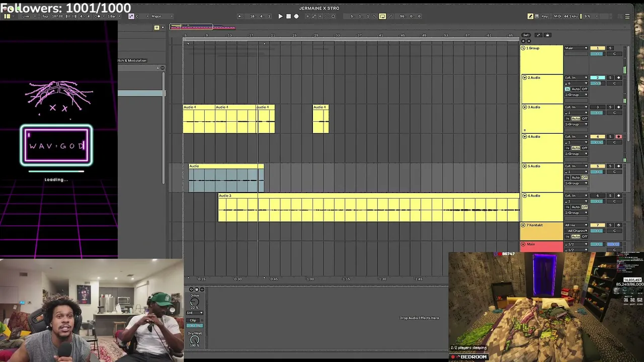This screenshot has width=644, height=362.
Task: Open the 1-Group output dropdown on 3 Audio
Action: (576, 124)
